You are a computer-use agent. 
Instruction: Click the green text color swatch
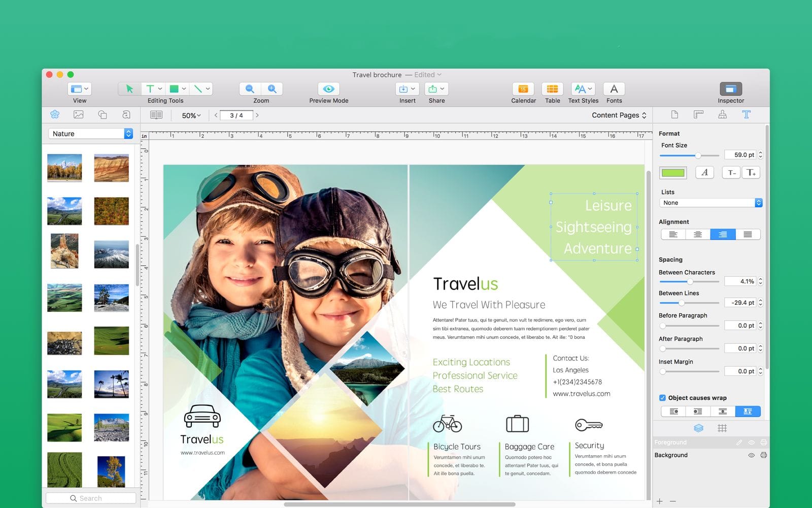[x=673, y=173]
